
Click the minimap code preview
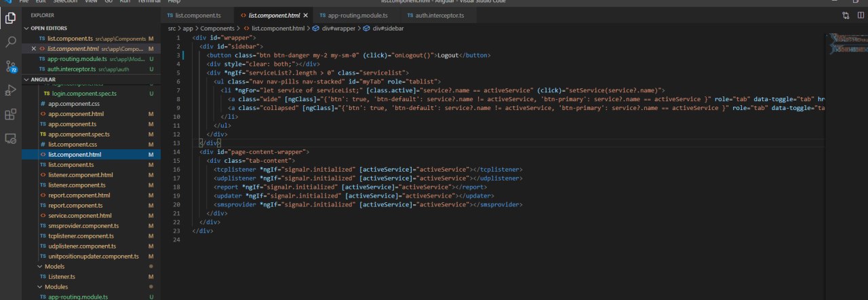click(x=846, y=44)
